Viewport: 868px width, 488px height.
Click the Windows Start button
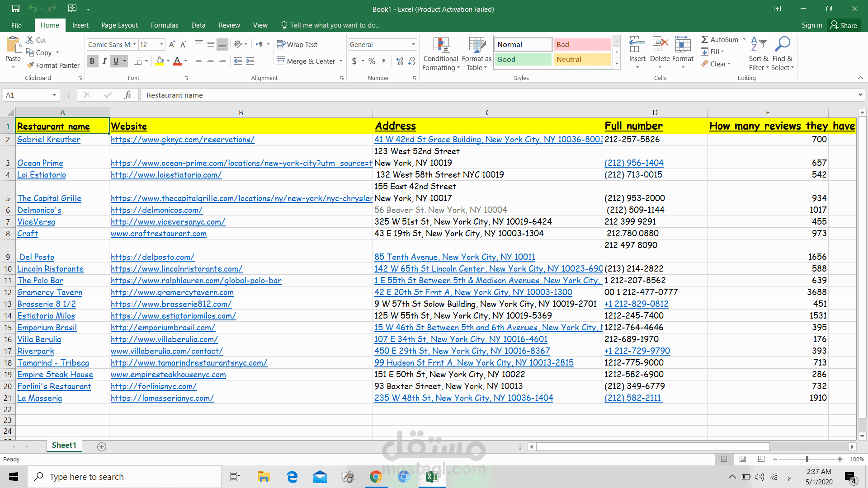point(14,477)
